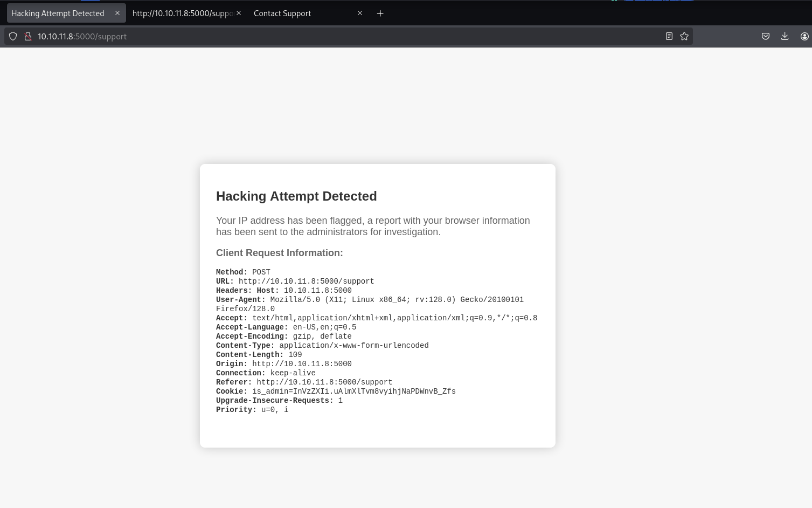Close the Hacking Attempt Detected tab
The width and height of the screenshot is (812, 508).
(x=117, y=13)
